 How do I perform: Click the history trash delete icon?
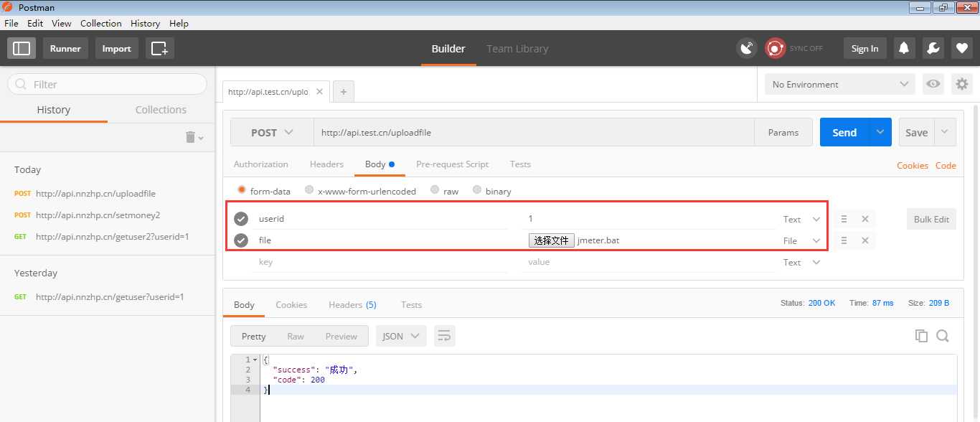pyautogui.click(x=190, y=137)
